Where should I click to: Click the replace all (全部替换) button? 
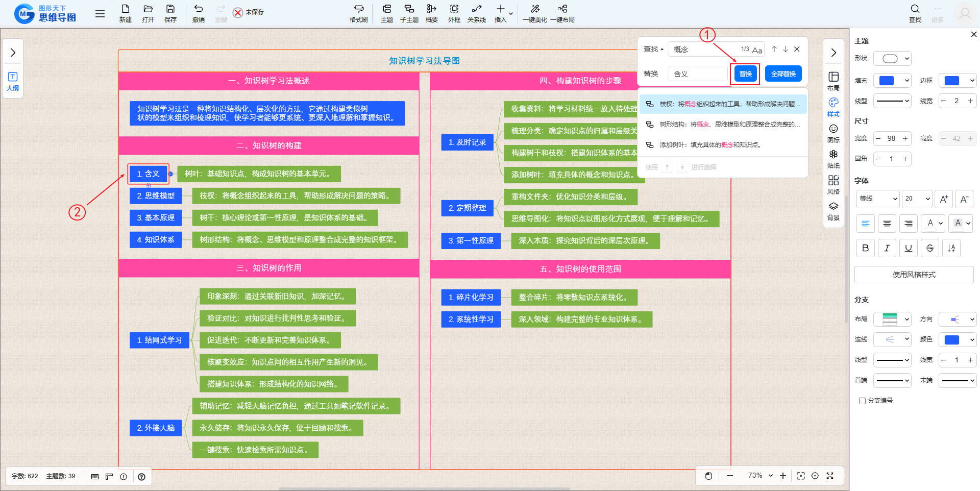[x=783, y=74]
